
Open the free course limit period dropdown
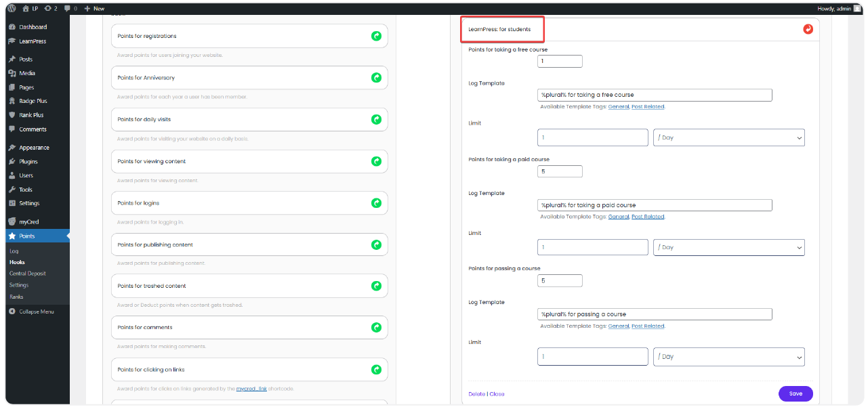click(x=728, y=137)
